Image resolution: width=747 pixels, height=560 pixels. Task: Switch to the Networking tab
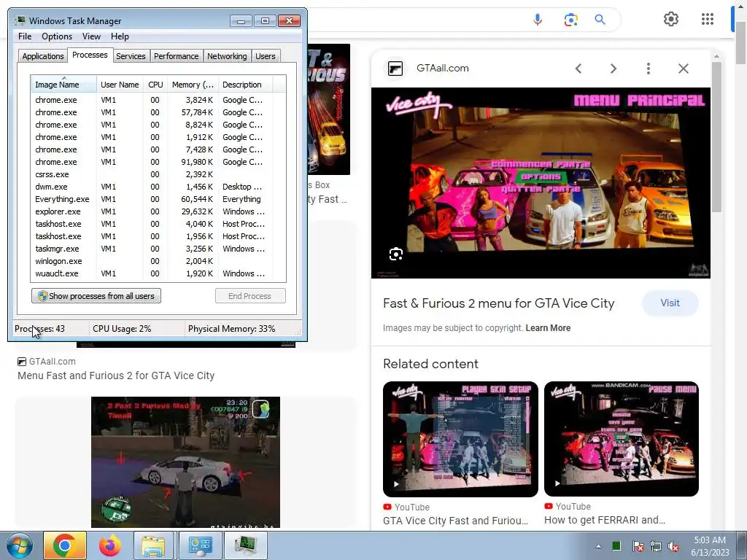click(x=227, y=56)
